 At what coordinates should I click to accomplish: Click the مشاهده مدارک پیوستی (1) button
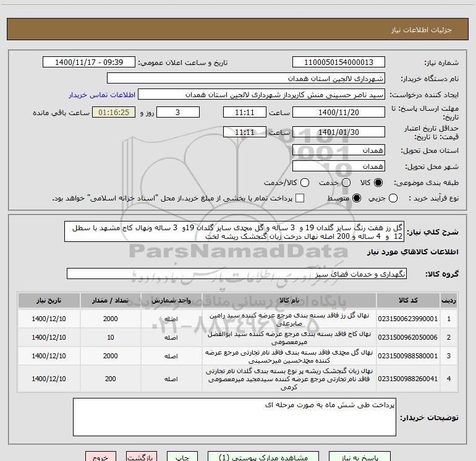click(x=263, y=457)
